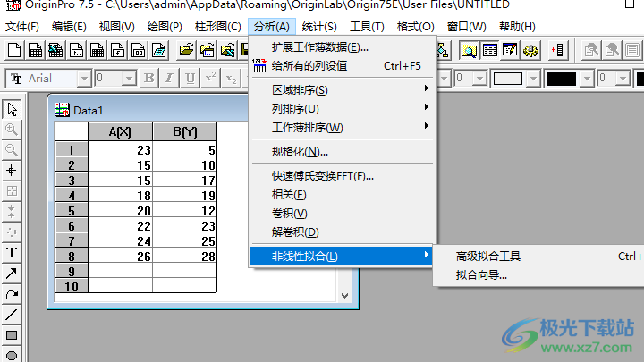
Task: Click the New Layout page icon
Action: 138,50
